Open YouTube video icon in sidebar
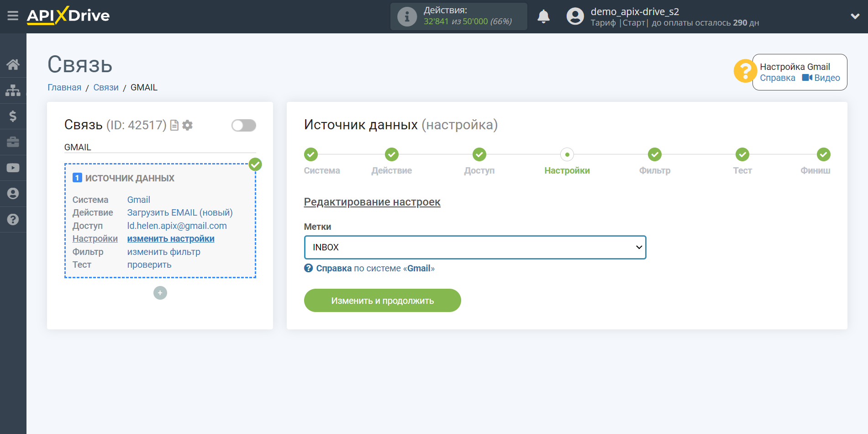 point(13,168)
